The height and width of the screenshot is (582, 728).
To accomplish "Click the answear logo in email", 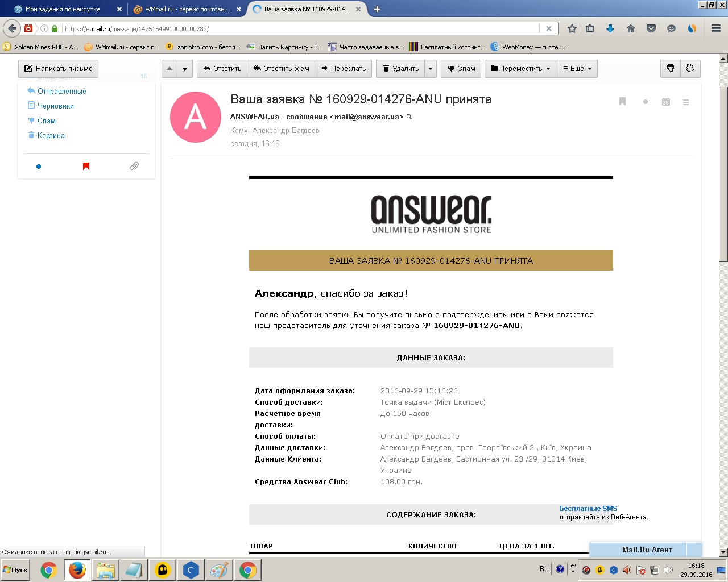I will 431,214.
